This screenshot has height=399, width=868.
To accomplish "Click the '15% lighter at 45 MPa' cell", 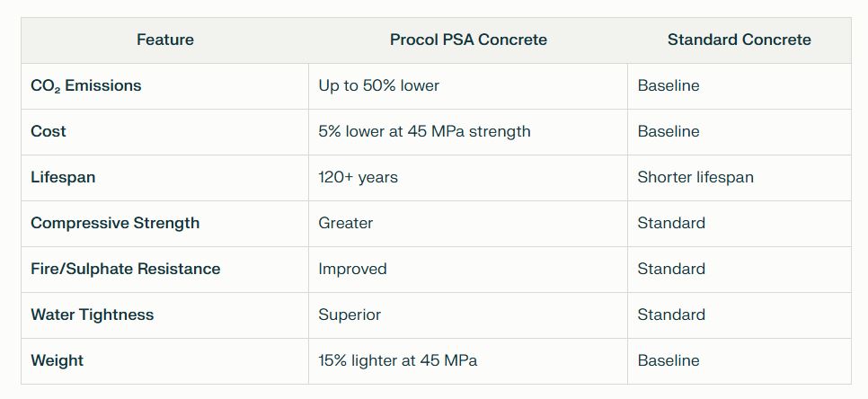I will point(397,360).
